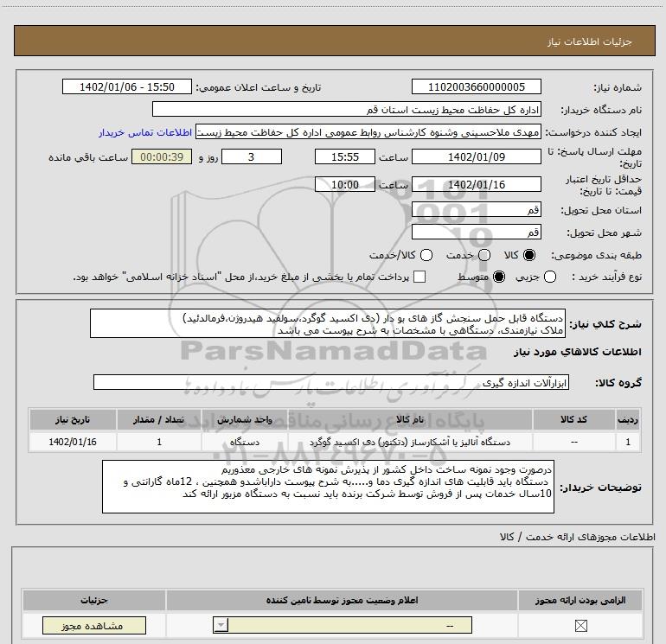Click the اعلام وضعیت مجوز column header

pos(342,600)
